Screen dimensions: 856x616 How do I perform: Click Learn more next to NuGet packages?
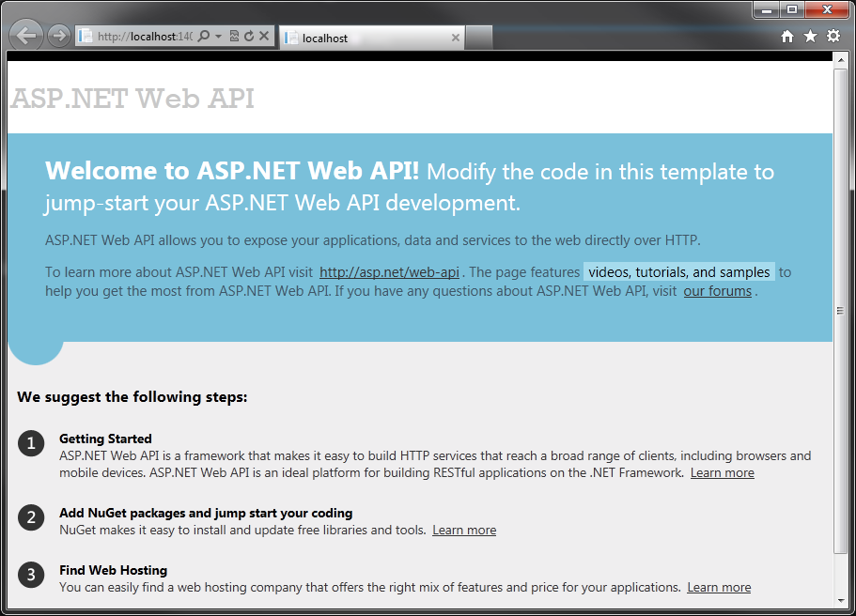click(464, 530)
